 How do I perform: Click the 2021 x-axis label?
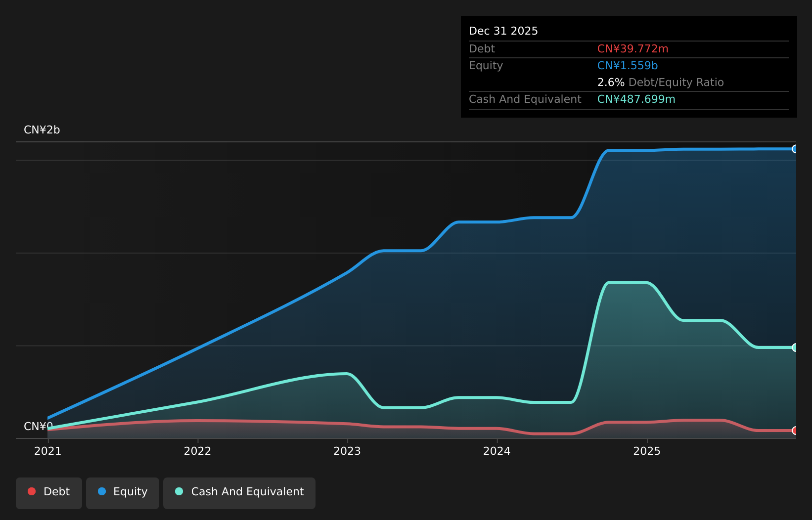pos(47,451)
